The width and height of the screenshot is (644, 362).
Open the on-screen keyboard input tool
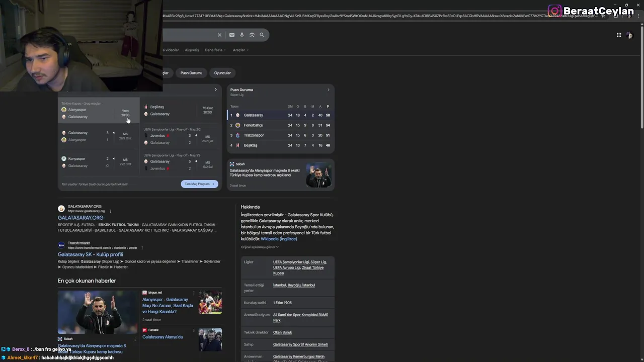pos(231,35)
